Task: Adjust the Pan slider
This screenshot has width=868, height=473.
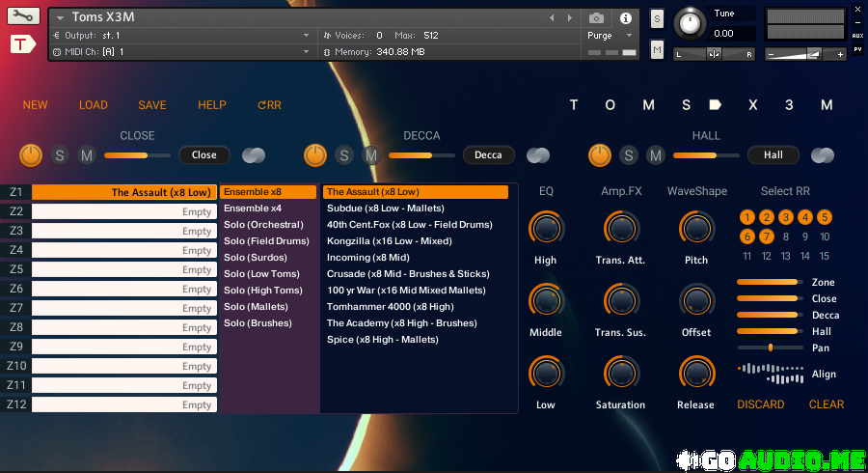Action: point(770,348)
